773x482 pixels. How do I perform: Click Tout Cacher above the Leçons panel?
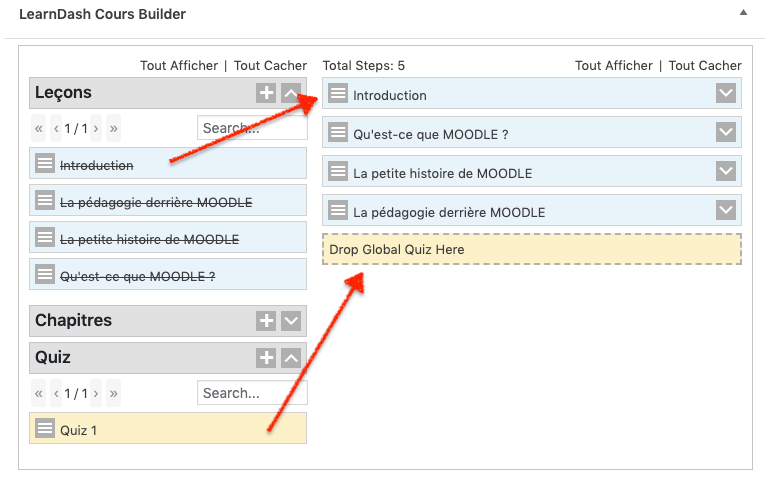(x=270, y=66)
